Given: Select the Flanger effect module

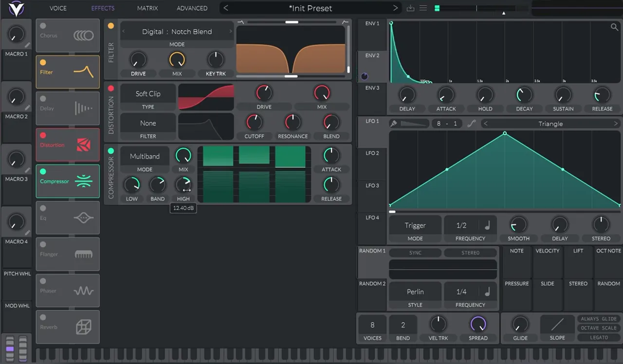Looking at the screenshot, I should 68,254.
